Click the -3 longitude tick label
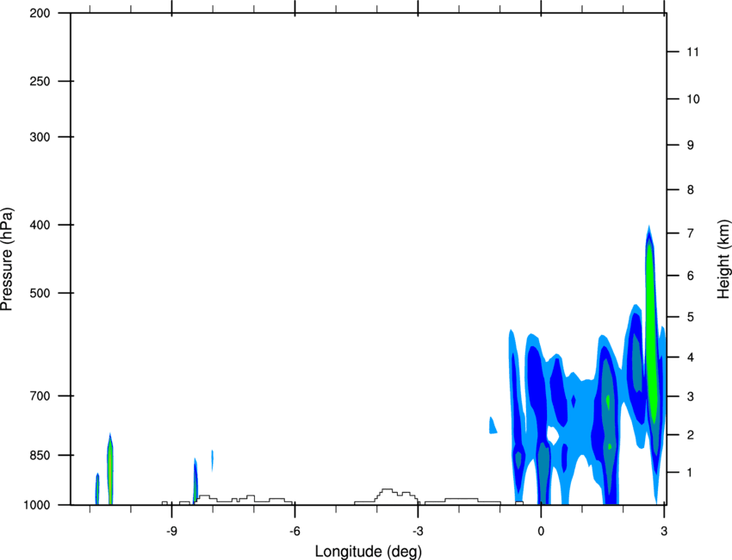This screenshot has width=732, height=560. [418, 531]
